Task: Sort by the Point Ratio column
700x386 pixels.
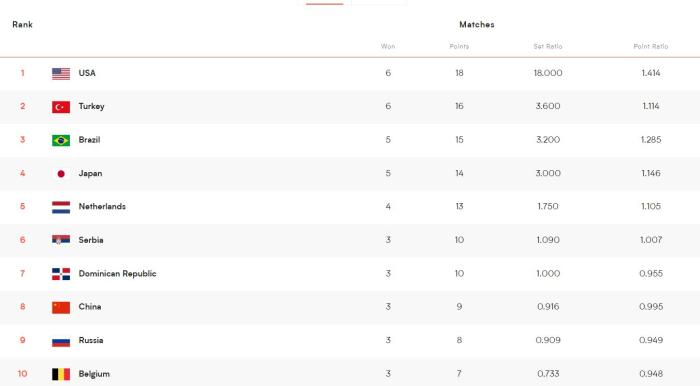Action: 650,46
